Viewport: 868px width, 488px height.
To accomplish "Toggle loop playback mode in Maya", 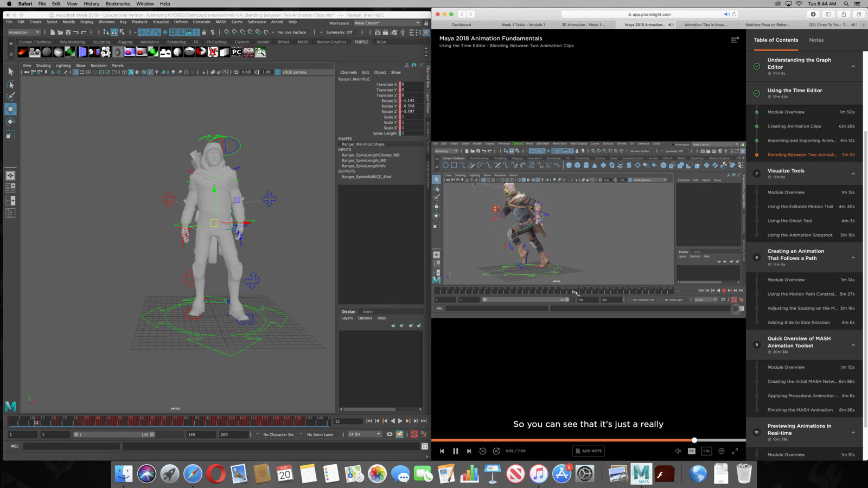I will pos(389,434).
